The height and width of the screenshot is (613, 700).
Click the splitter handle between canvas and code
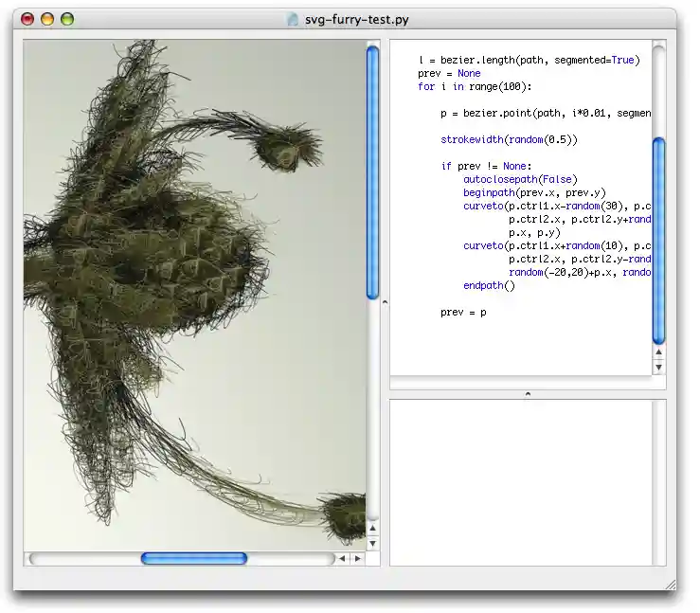pos(384,302)
